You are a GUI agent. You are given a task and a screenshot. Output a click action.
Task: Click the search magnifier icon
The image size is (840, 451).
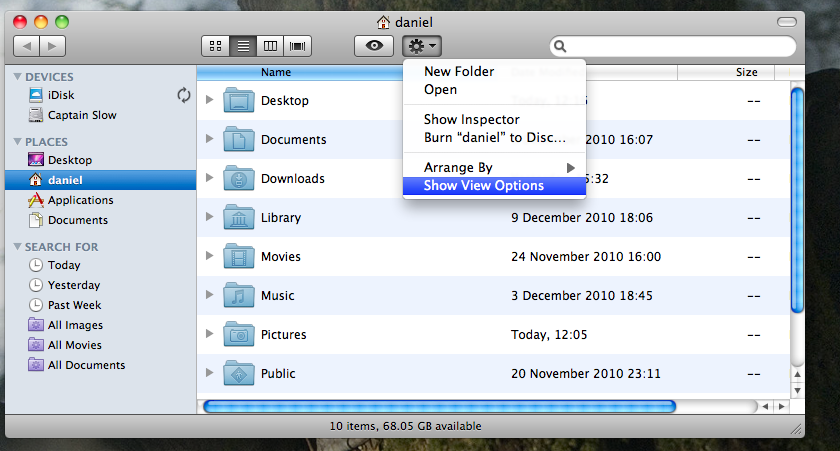point(560,46)
